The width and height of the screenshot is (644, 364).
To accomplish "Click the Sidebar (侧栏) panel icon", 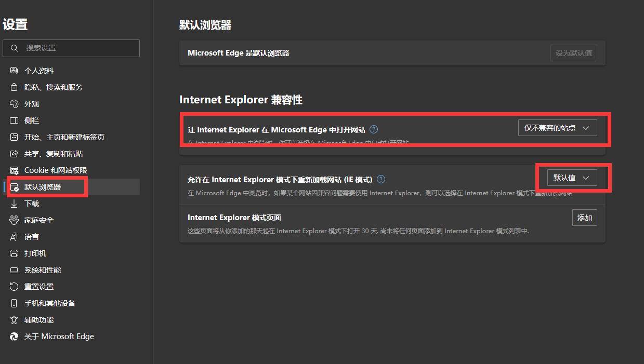I will click(x=14, y=120).
